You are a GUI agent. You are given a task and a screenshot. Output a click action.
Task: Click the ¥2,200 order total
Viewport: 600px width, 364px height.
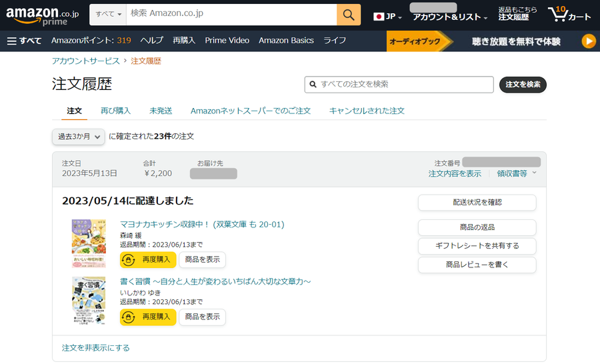point(157,173)
